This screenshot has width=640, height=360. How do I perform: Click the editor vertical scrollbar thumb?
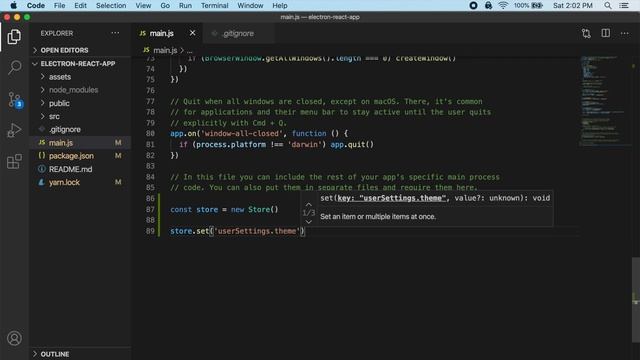(x=636, y=300)
